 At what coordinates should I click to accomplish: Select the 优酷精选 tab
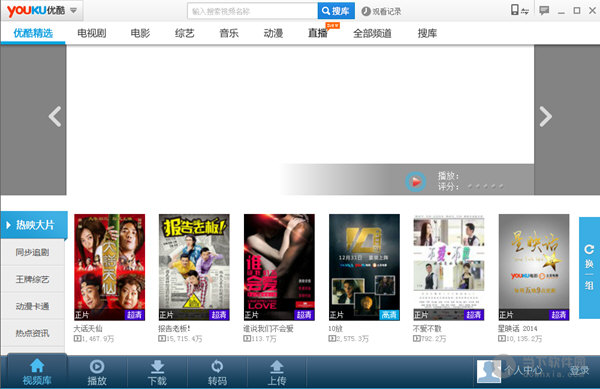(33, 33)
